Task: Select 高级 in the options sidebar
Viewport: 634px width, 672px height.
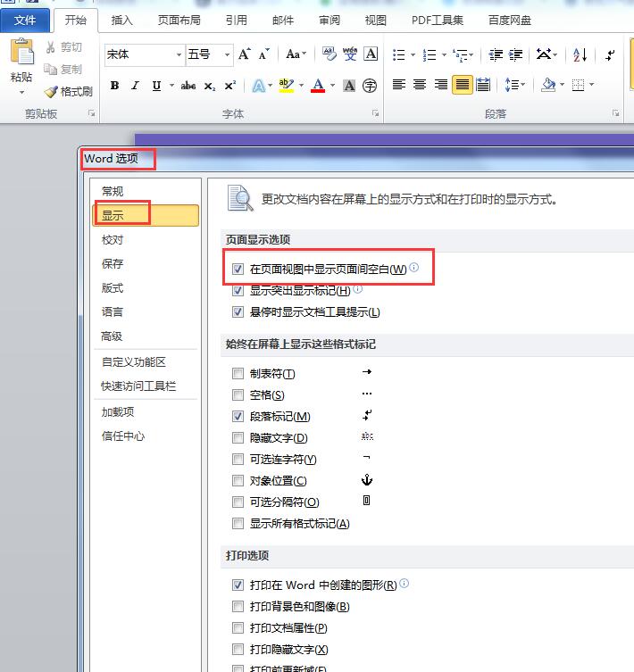Action: (x=112, y=336)
